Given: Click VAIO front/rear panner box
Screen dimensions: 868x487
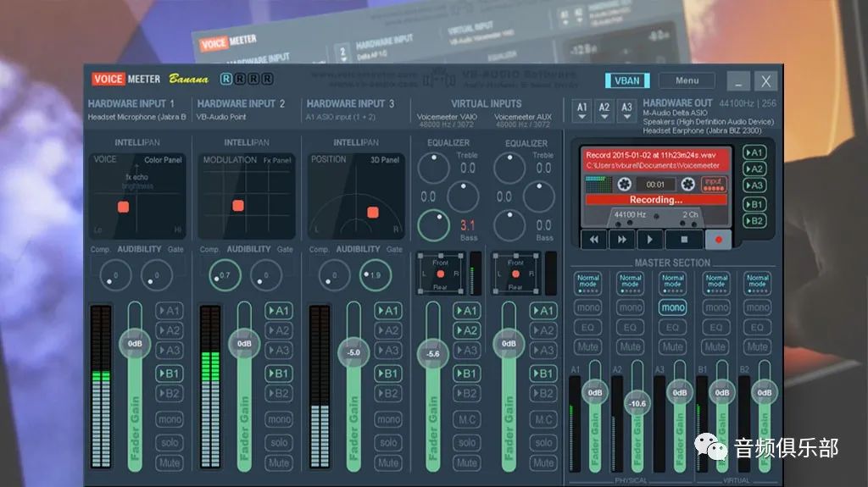Looking at the screenshot, I should point(441,274).
